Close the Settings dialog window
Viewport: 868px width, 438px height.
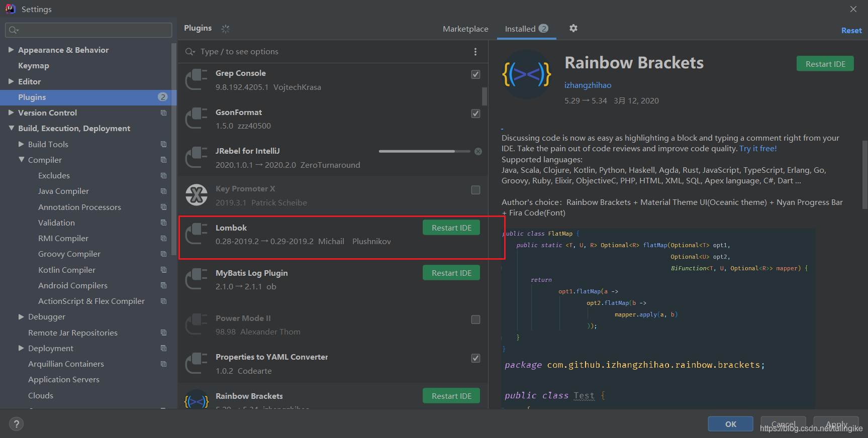(x=853, y=9)
